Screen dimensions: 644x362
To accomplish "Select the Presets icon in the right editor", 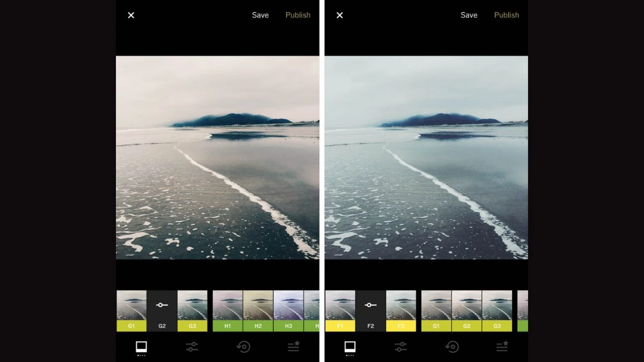I will point(349,346).
